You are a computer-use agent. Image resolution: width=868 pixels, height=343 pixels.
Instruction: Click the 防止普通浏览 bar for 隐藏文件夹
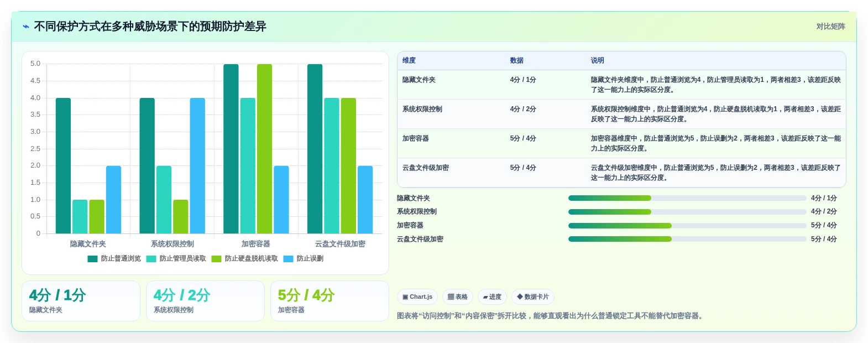[63, 165]
